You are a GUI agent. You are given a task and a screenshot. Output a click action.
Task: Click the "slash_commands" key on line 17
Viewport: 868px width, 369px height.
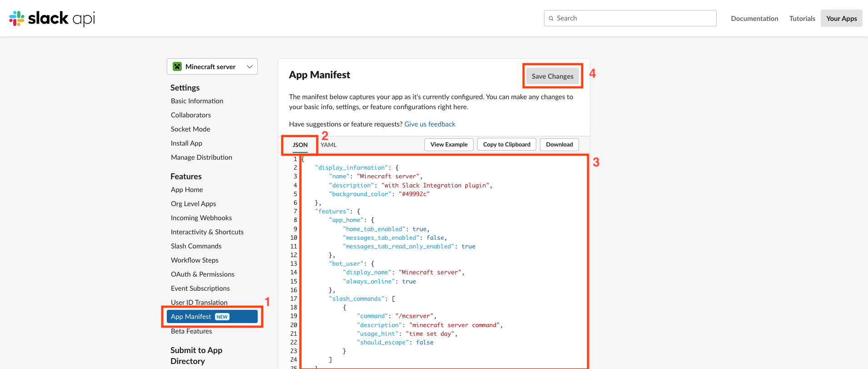(x=357, y=299)
